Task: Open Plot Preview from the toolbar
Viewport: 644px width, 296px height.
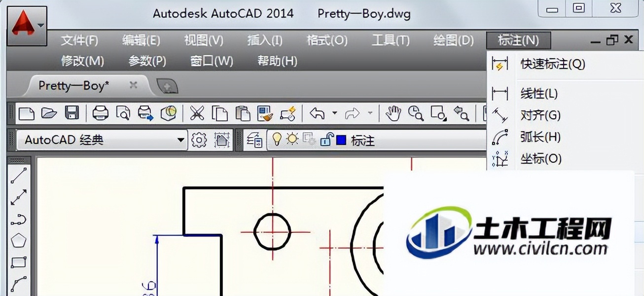Action: [123, 113]
